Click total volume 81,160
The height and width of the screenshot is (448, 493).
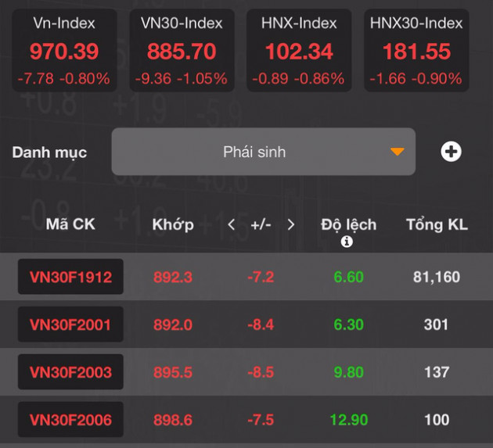pyautogui.click(x=437, y=277)
